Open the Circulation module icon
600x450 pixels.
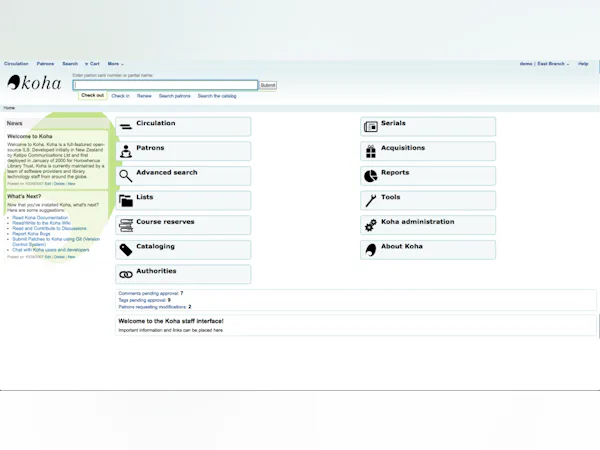[x=126, y=126]
